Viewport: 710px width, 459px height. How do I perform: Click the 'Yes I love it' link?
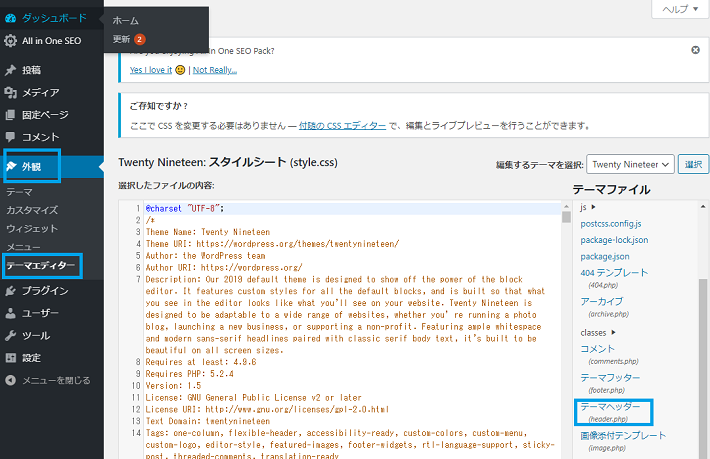tap(151, 70)
